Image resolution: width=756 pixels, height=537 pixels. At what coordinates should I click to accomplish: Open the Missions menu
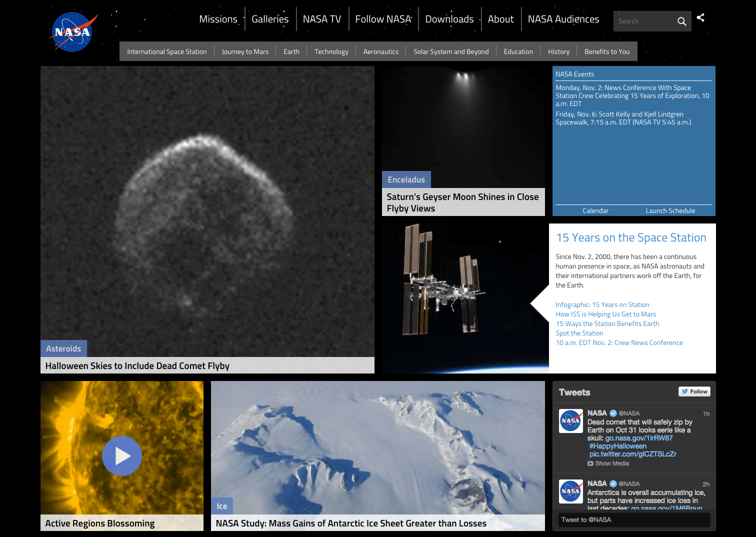pos(218,19)
